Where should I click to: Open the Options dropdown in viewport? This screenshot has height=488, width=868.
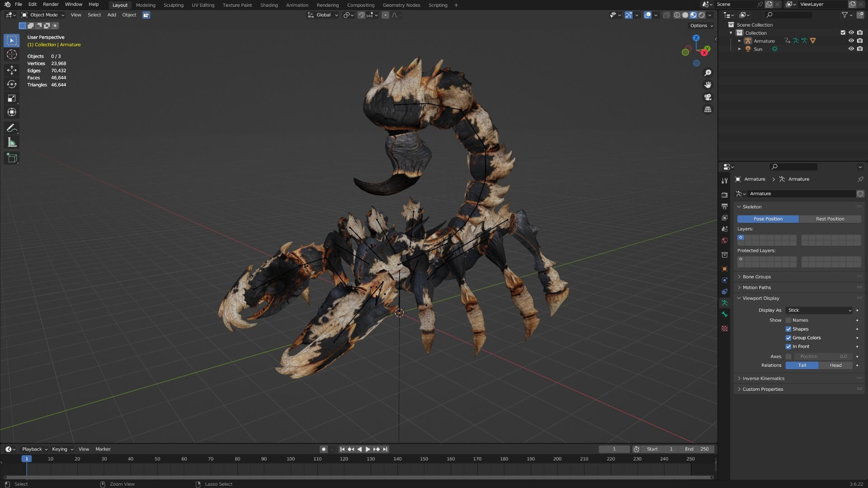(x=701, y=26)
